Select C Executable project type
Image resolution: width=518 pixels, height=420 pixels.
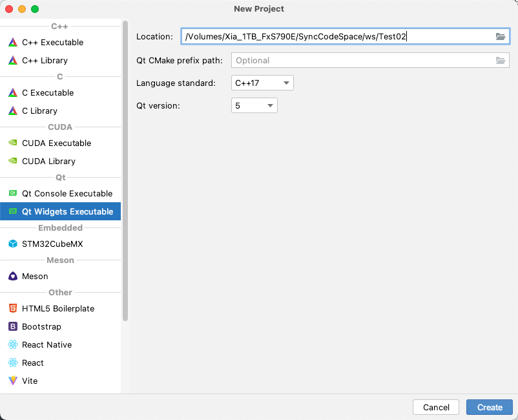[x=61, y=93]
